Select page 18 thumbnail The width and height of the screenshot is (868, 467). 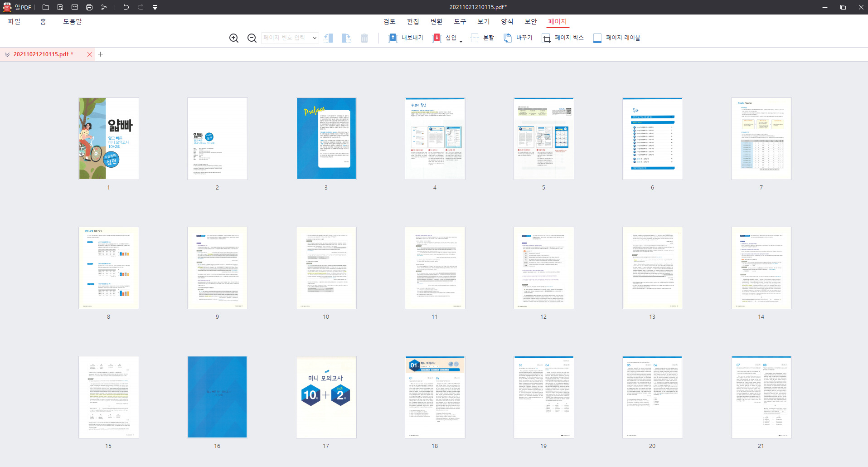click(x=435, y=397)
